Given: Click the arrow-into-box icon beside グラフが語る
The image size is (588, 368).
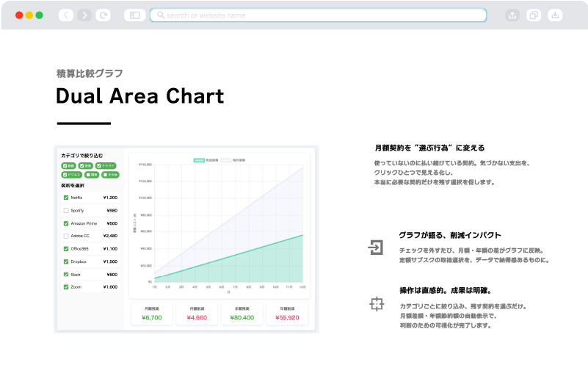Looking at the screenshot, I should click(376, 247).
